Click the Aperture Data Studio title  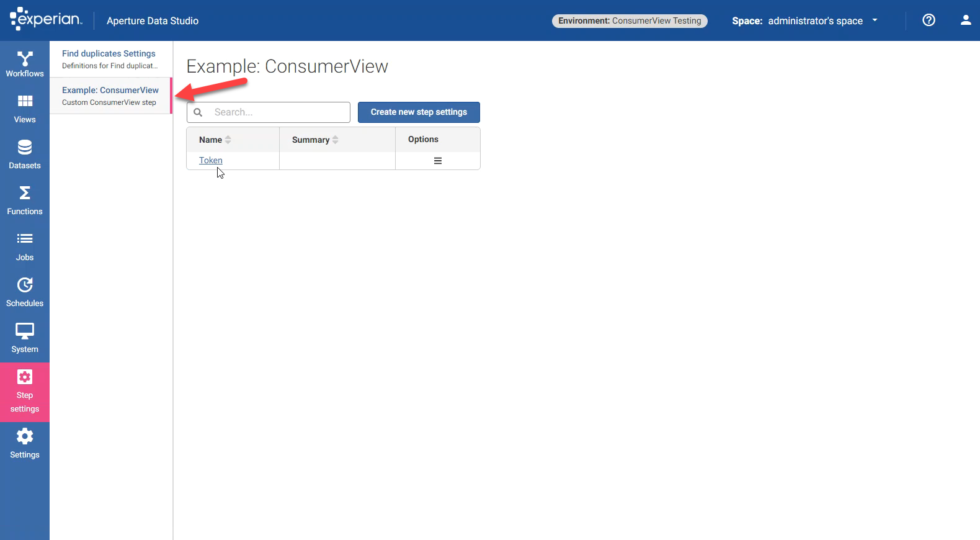[x=153, y=20]
